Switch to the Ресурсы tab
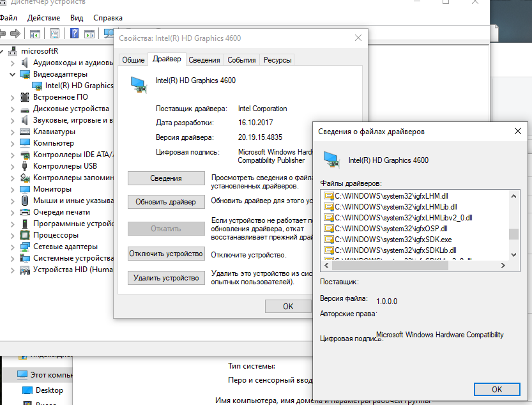Viewport: 532px width, 405px height. pyautogui.click(x=278, y=60)
